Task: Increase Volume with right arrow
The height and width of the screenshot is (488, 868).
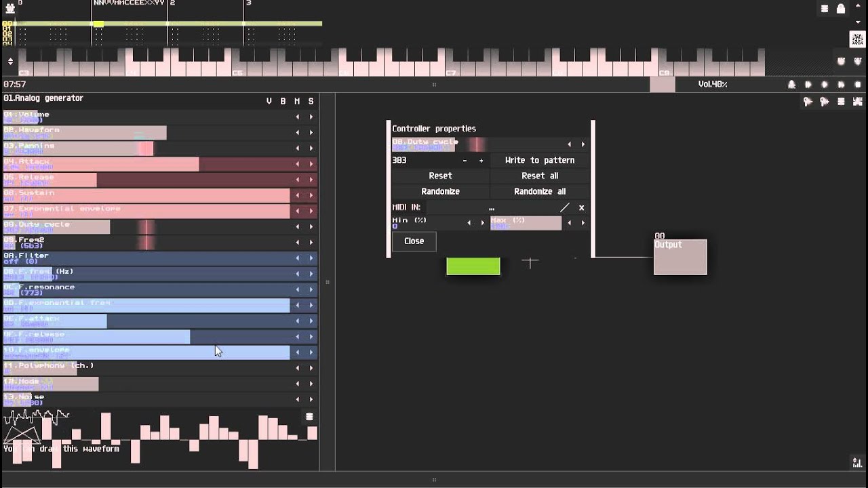Action: (x=311, y=117)
